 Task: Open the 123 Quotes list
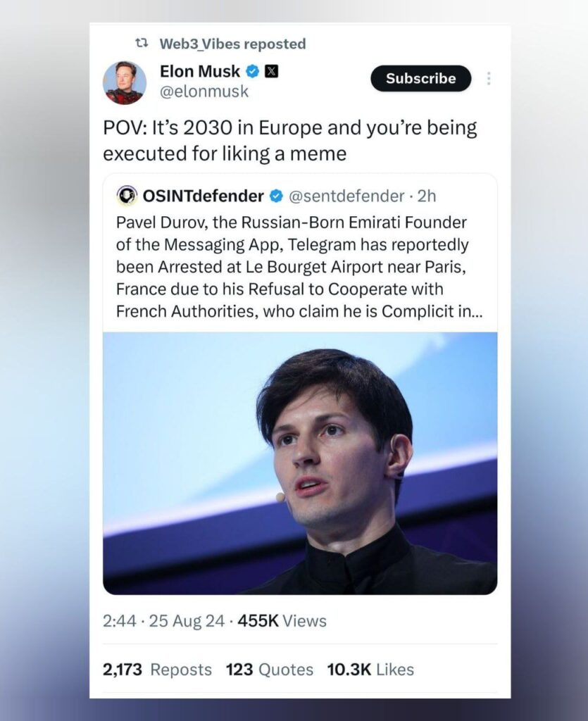point(269,669)
